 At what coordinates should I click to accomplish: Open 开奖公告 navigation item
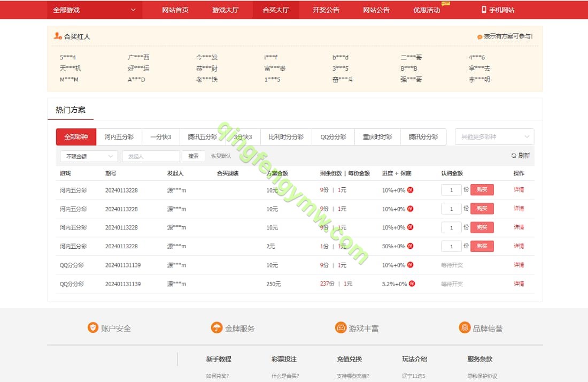coord(326,10)
